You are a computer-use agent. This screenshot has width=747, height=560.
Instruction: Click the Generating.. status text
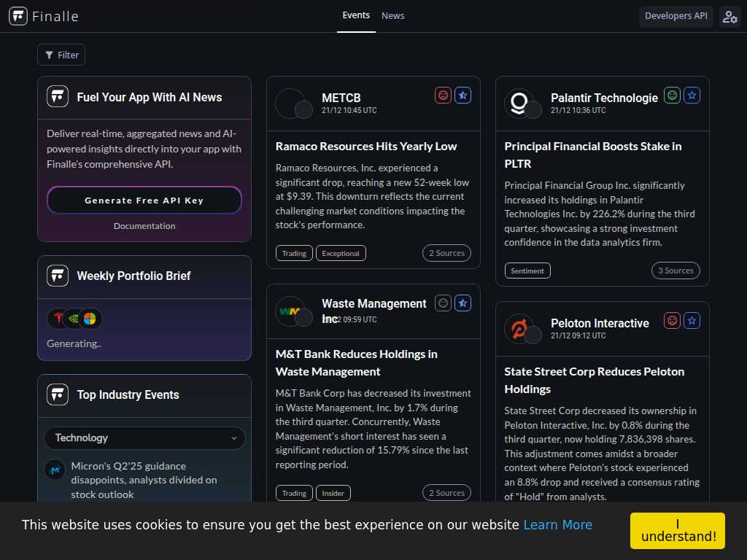(74, 343)
